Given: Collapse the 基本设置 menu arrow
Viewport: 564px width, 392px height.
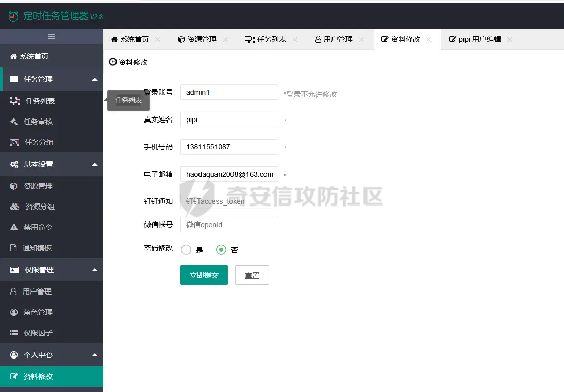Looking at the screenshot, I should [x=95, y=164].
